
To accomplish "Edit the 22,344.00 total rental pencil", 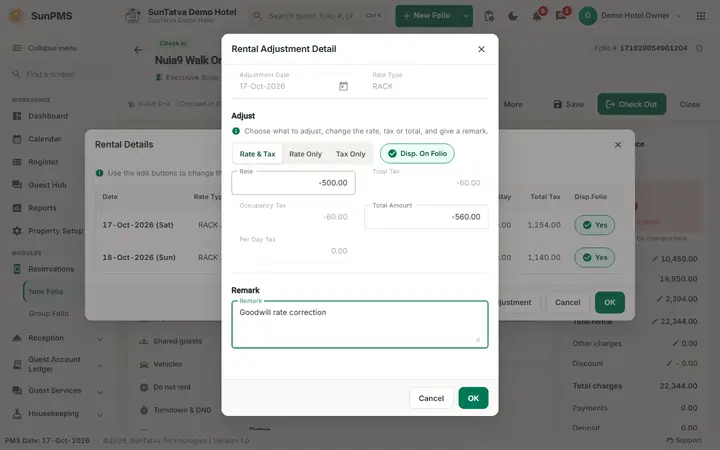I will tap(655, 321).
